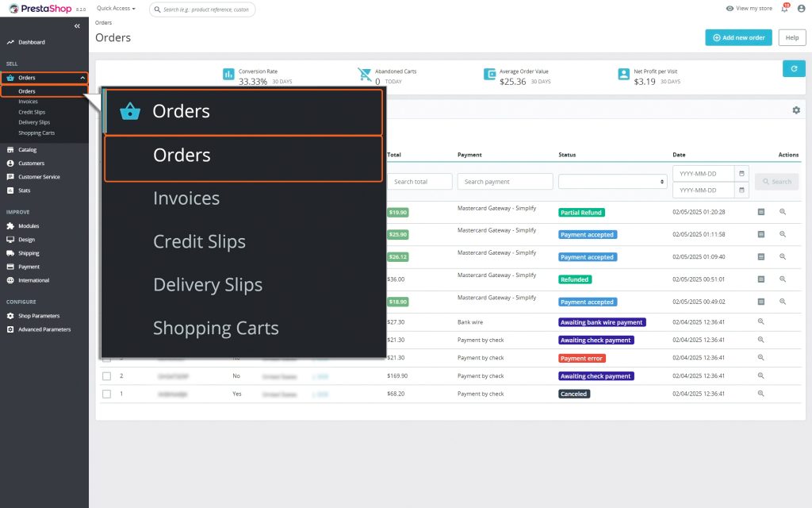812x508 pixels.
Task: Click Conversion Rate KPI chart icon
Action: (228, 74)
